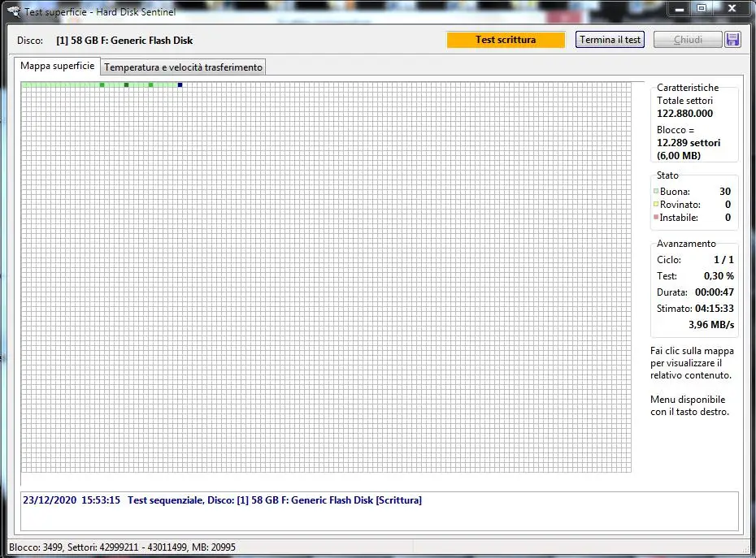Maximize the Test superficie window
756x558 pixels.
coord(702,9)
